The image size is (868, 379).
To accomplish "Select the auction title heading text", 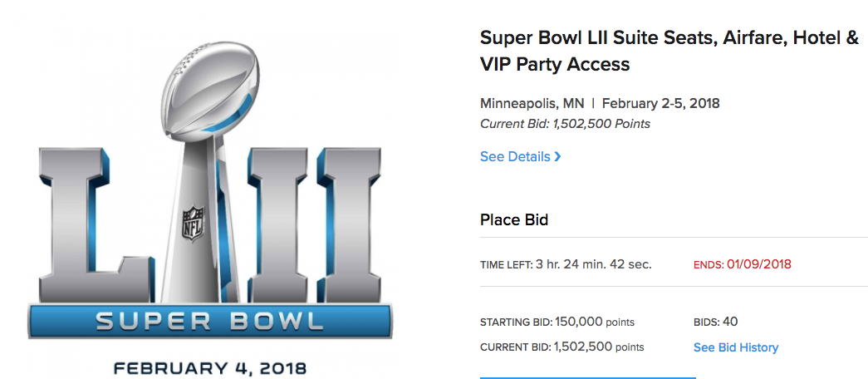I will (x=669, y=51).
